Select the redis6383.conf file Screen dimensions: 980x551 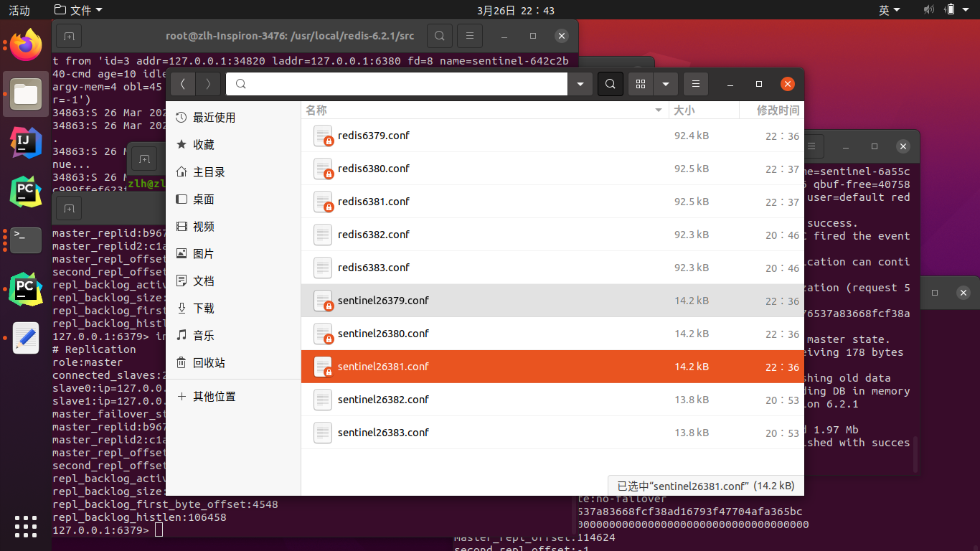tap(373, 268)
